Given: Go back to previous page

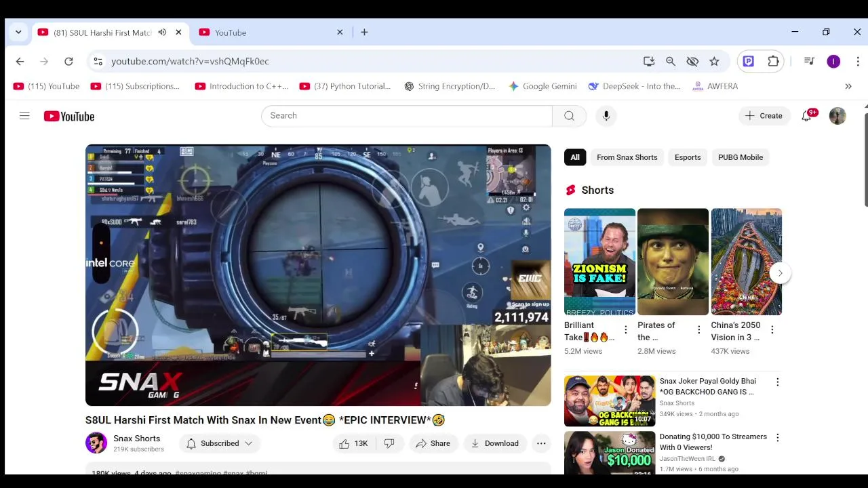Looking at the screenshot, I should pyautogui.click(x=20, y=61).
